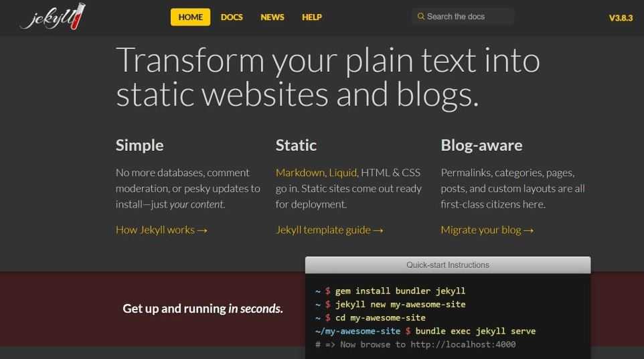Click the cd my-awesome-site command line
This screenshot has height=359, width=644.
point(370,317)
